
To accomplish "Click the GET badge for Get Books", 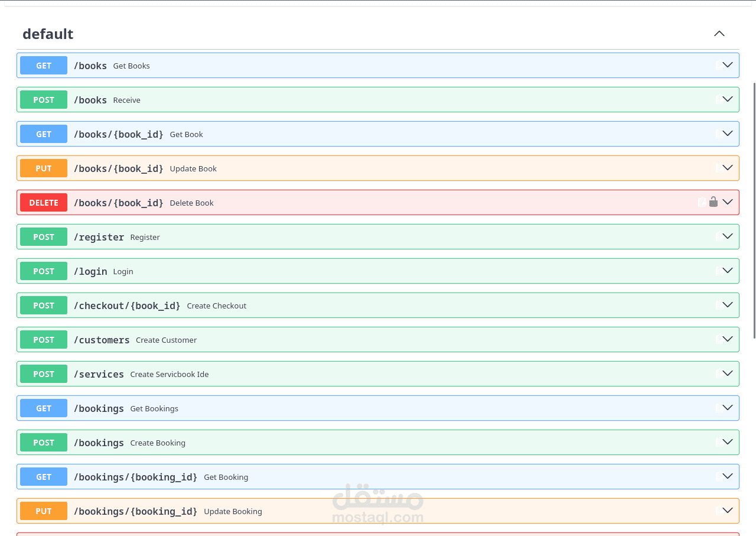I will pos(44,66).
